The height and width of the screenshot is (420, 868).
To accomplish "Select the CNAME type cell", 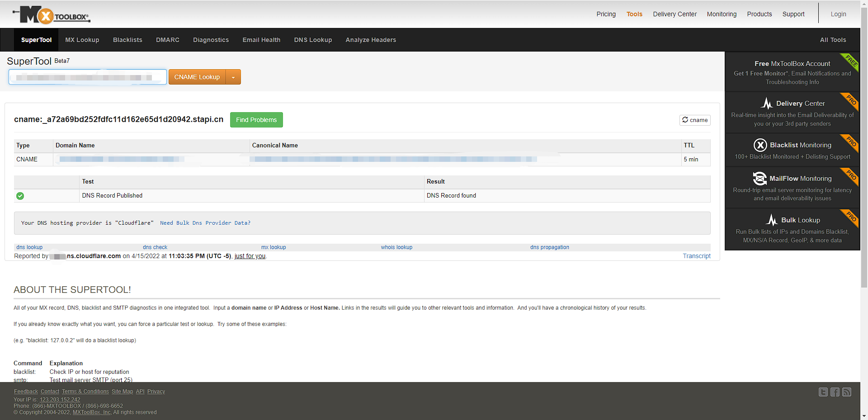I will tap(33, 160).
